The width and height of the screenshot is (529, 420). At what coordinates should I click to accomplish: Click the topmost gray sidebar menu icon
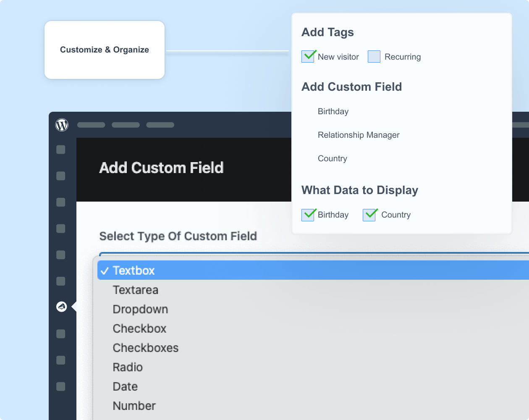(x=61, y=150)
